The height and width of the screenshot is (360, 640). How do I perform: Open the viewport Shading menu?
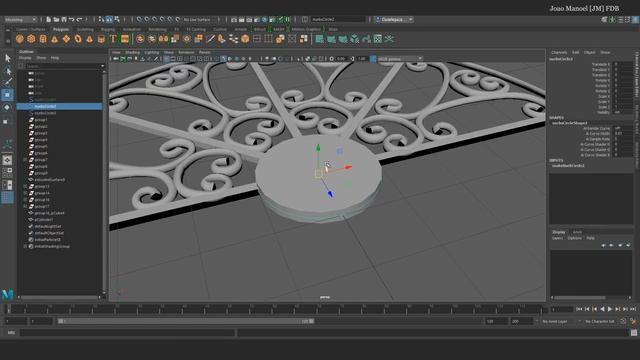tap(133, 52)
